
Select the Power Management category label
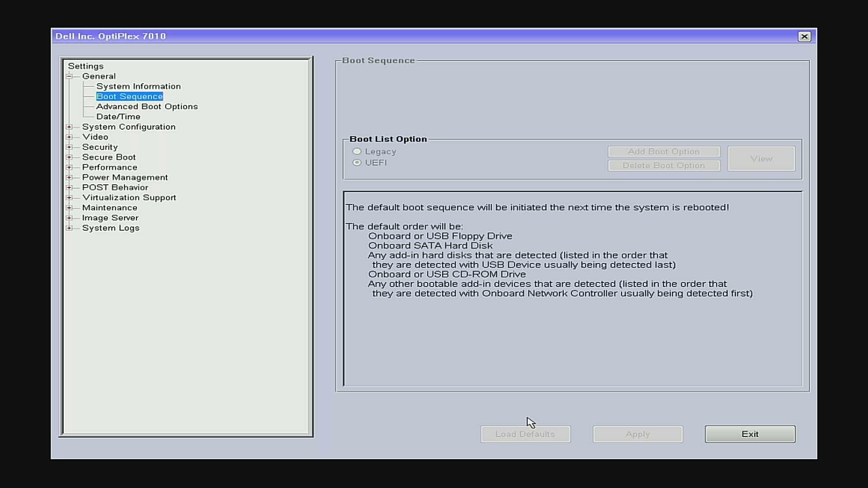tap(125, 178)
